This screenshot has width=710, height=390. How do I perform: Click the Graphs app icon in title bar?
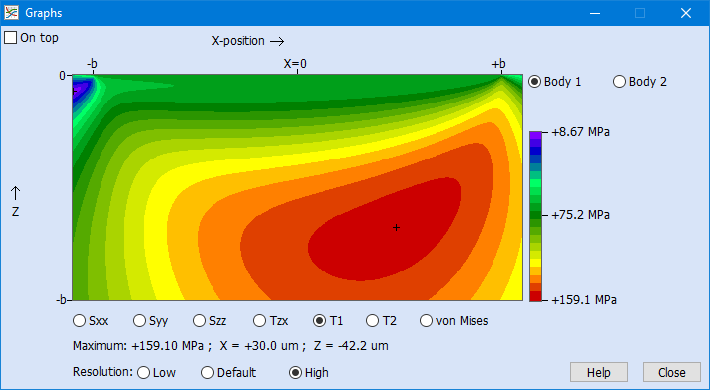11,13
